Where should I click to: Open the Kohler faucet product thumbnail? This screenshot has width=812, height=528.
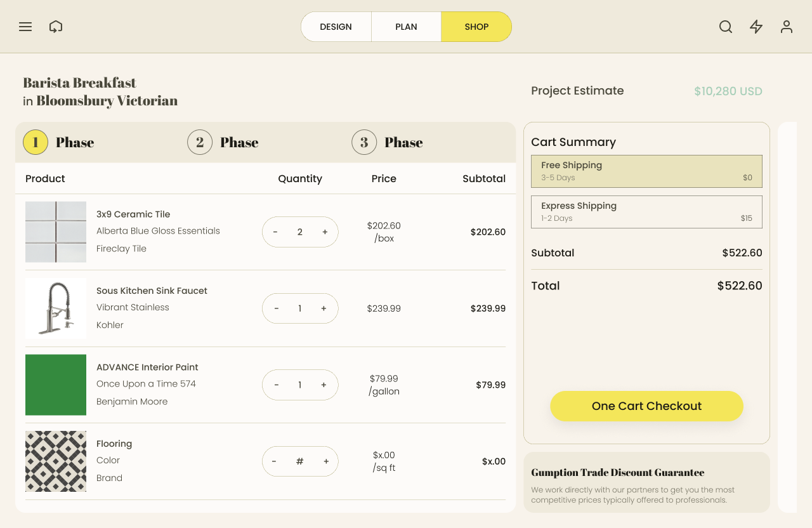tap(56, 308)
